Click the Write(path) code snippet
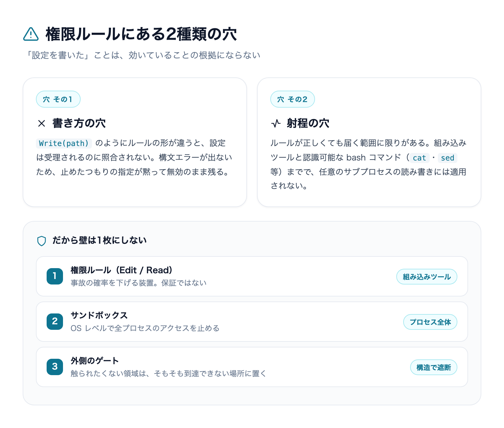Screen dimensions: 504x428 click(x=64, y=144)
